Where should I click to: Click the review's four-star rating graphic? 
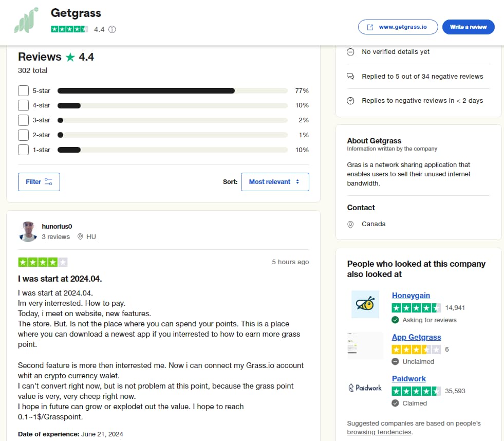pos(43,262)
